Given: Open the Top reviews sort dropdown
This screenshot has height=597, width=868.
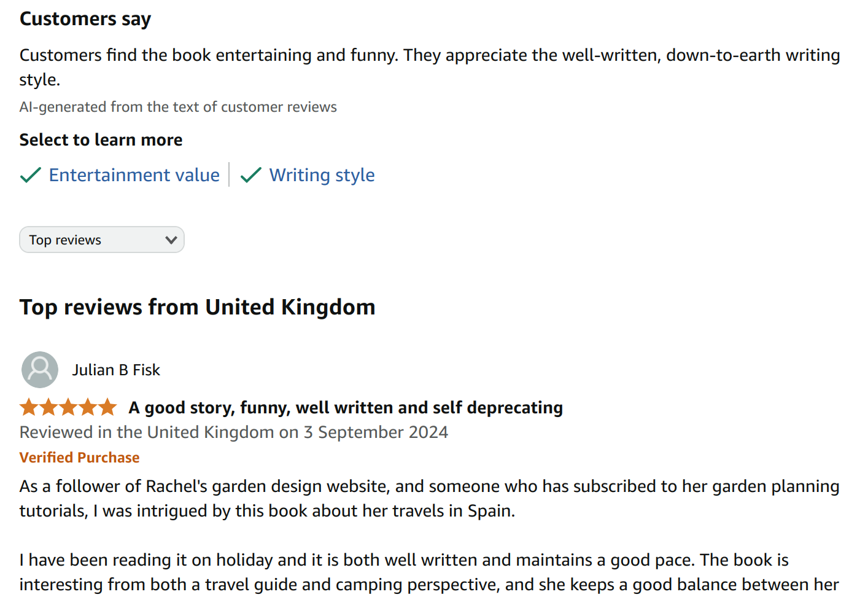Looking at the screenshot, I should (101, 240).
